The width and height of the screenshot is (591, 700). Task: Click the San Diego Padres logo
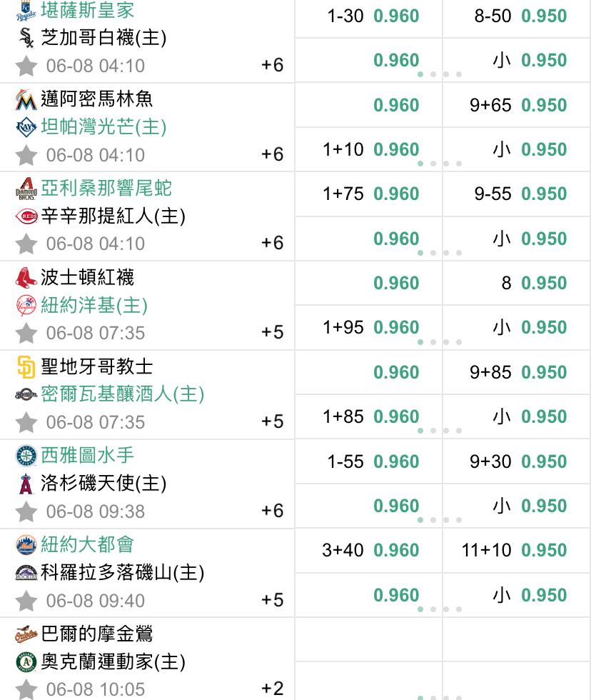pyautogui.click(x=26, y=367)
